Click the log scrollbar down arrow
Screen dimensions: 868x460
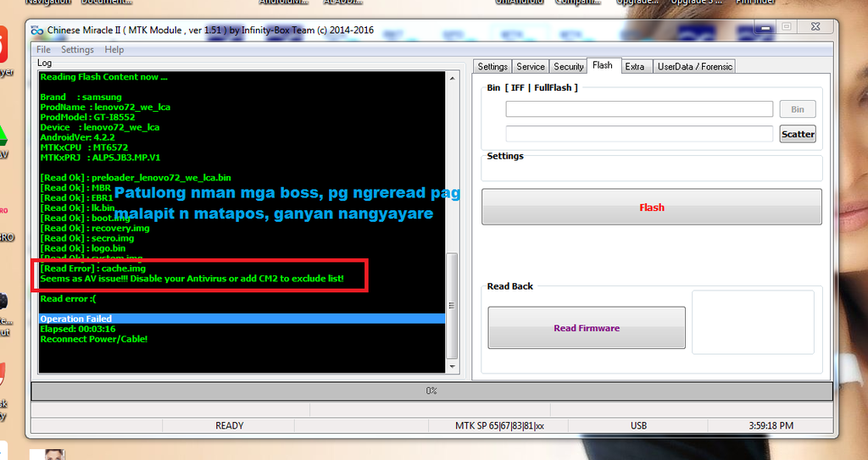pyautogui.click(x=453, y=367)
